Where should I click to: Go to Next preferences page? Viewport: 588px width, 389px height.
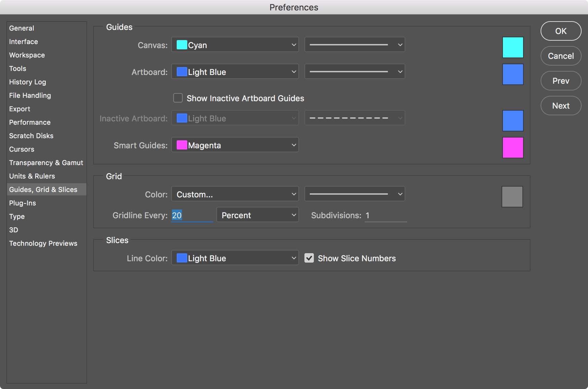point(561,106)
